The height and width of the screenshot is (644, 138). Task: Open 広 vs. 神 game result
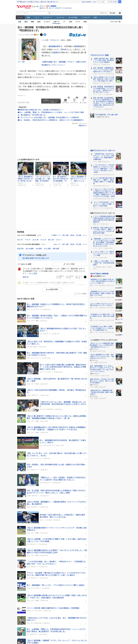36,240
